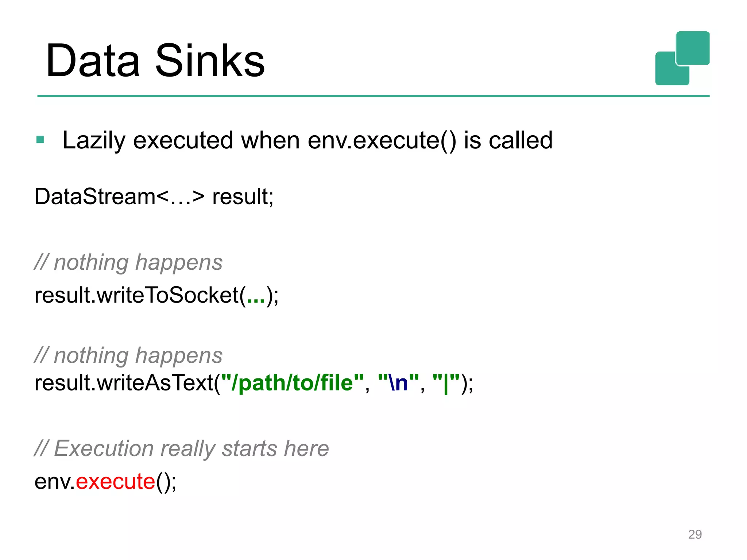Click the "DataStream<…> result;" code line

[x=154, y=197]
